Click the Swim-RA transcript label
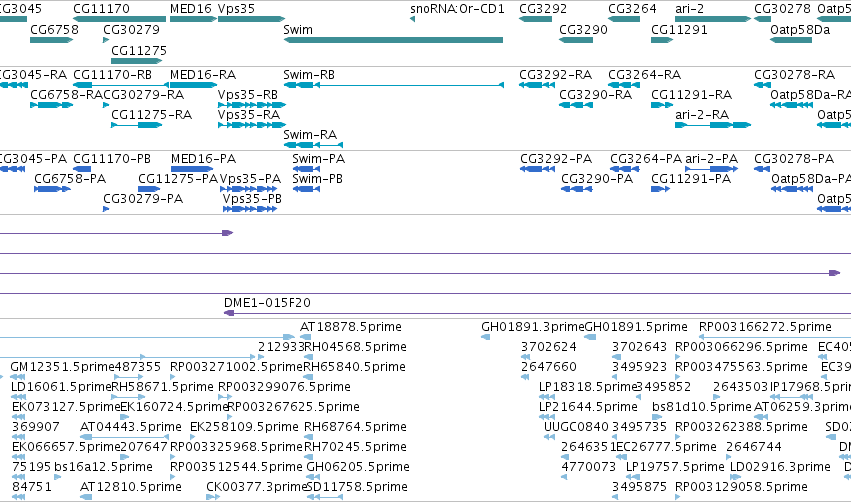The width and height of the screenshot is (851, 502). tap(310, 135)
